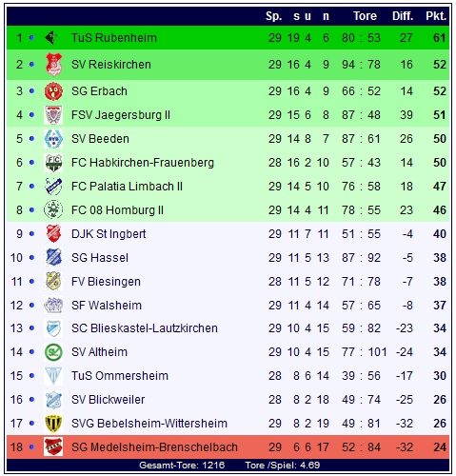Click the SVG Bebelsheim-Wittersheim striped crest
456x476 pixels.
[53, 424]
